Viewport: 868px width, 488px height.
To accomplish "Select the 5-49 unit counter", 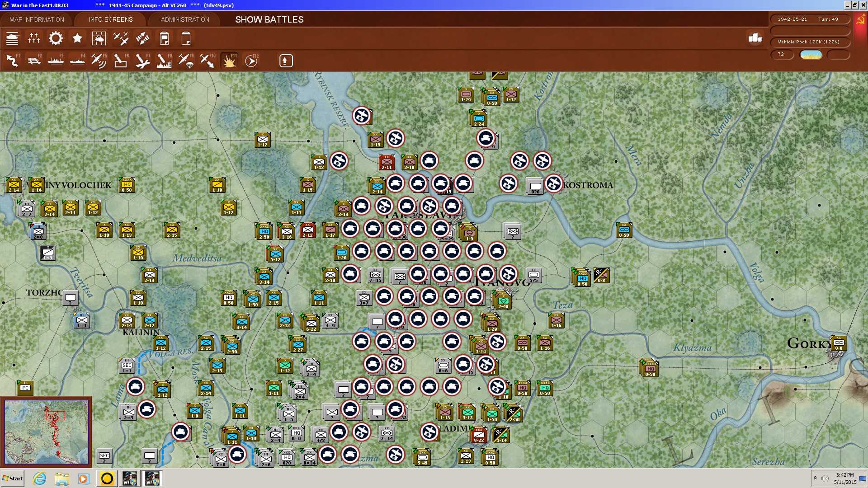I will [422, 458].
